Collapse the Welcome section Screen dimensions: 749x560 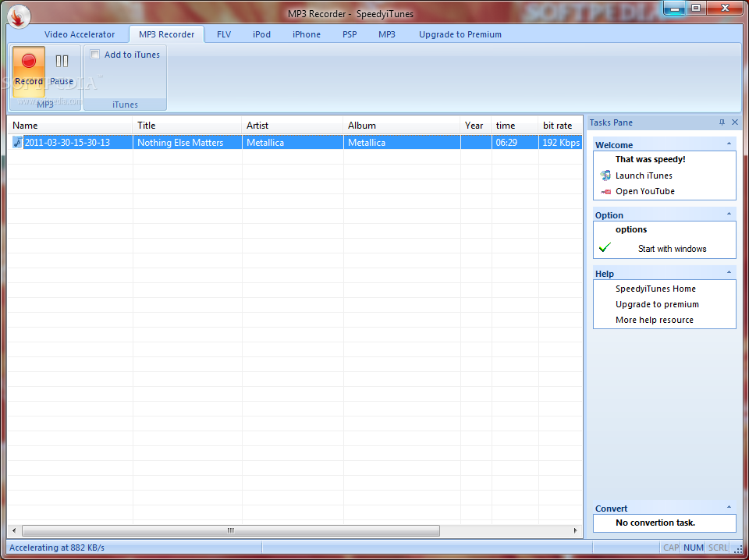pos(729,144)
